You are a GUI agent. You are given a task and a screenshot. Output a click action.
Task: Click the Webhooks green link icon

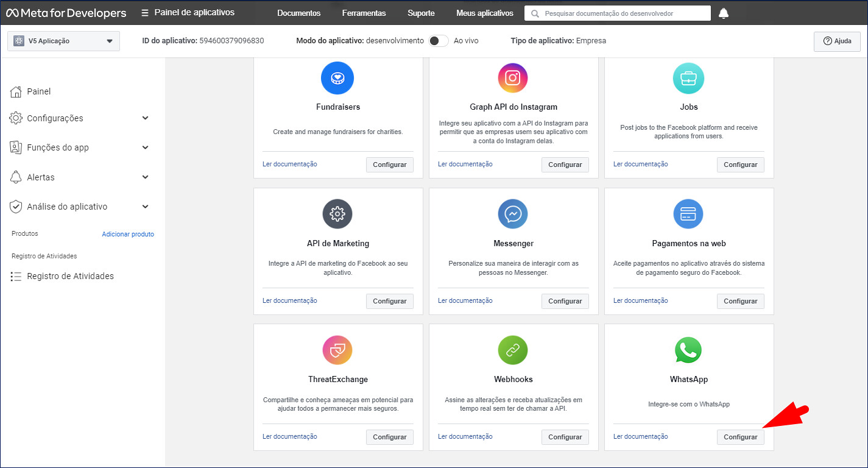click(x=513, y=350)
